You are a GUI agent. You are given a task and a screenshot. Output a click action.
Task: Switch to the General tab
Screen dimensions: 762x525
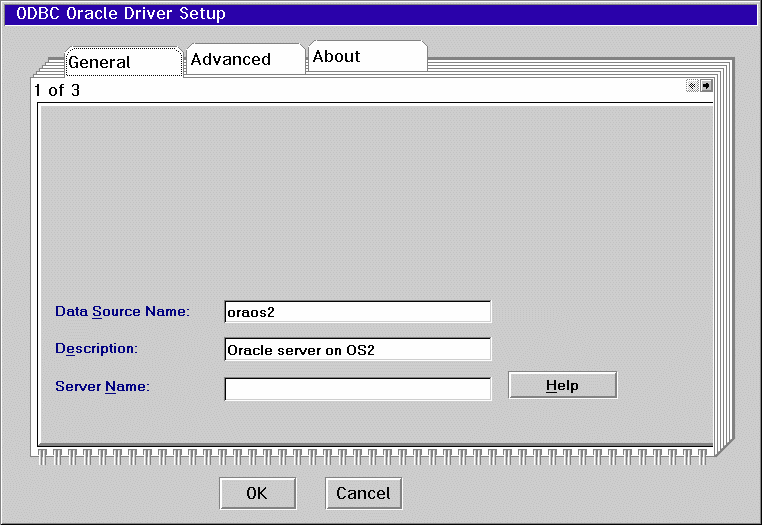(123, 62)
